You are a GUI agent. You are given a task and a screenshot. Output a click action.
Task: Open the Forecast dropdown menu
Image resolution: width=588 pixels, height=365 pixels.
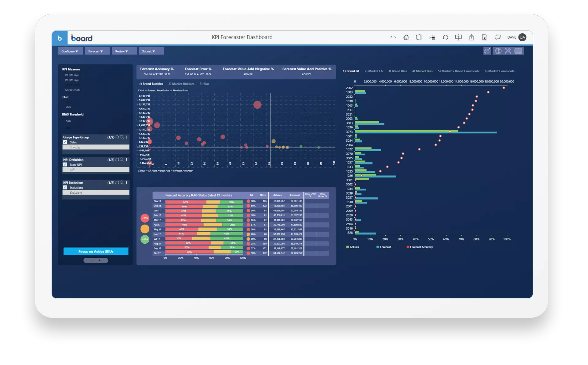click(x=97, y=51)
